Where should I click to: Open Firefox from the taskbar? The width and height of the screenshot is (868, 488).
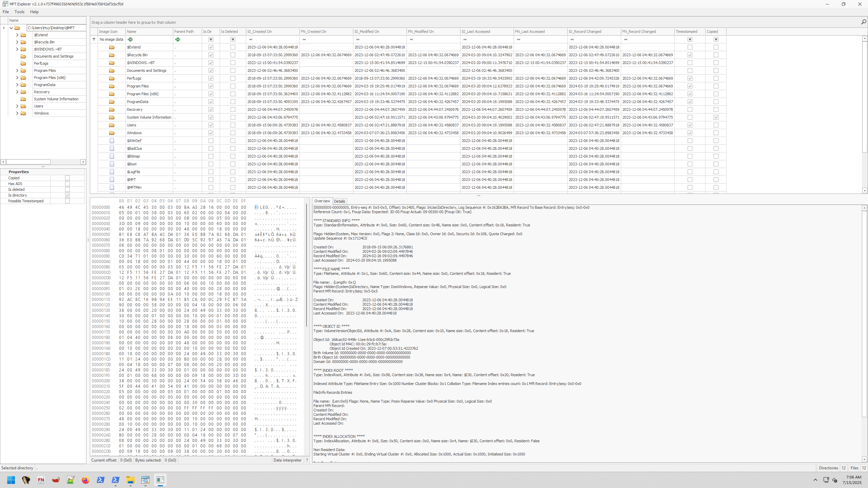tap(85, 480)
